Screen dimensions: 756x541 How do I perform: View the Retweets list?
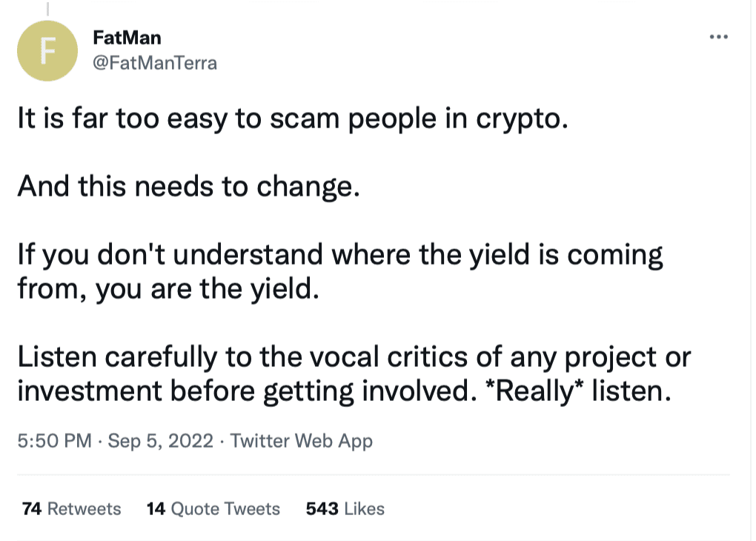(71, 508)
